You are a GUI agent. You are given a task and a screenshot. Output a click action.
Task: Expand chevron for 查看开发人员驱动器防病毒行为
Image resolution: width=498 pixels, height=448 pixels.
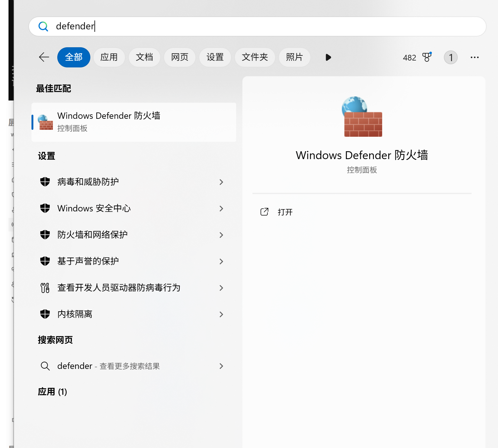pyautogui.click(x=221, y=288)
